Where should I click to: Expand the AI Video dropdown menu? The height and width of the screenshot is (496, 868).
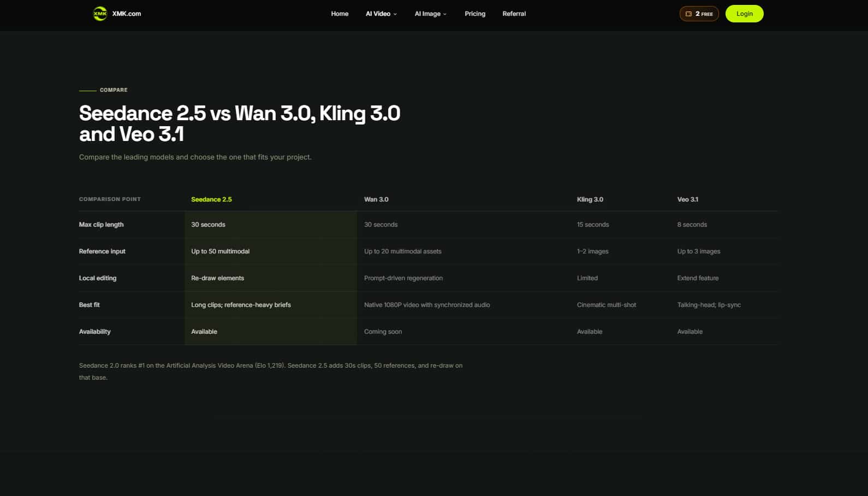click(x=381, y=14)
